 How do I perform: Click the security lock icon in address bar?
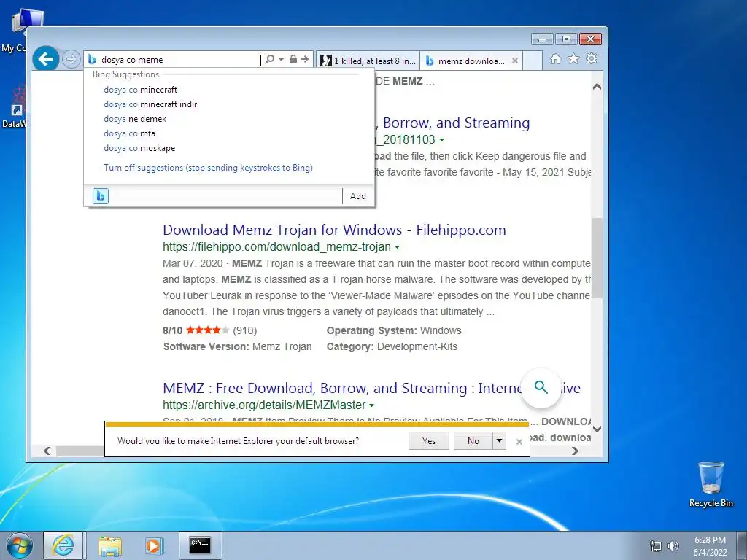[293, 60]
